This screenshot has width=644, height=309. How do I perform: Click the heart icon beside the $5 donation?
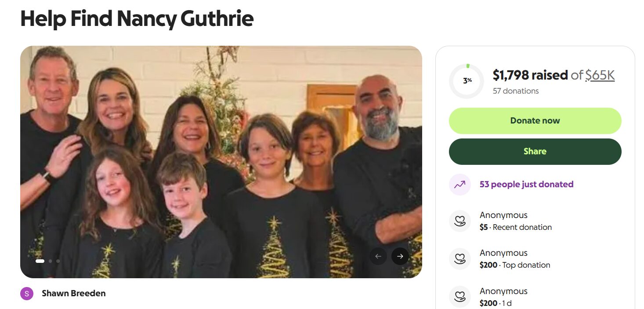459,221
